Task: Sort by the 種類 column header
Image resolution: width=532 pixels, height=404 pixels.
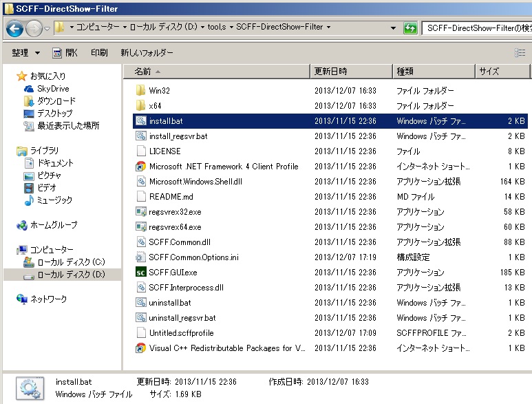Action: tap(434, 72)
